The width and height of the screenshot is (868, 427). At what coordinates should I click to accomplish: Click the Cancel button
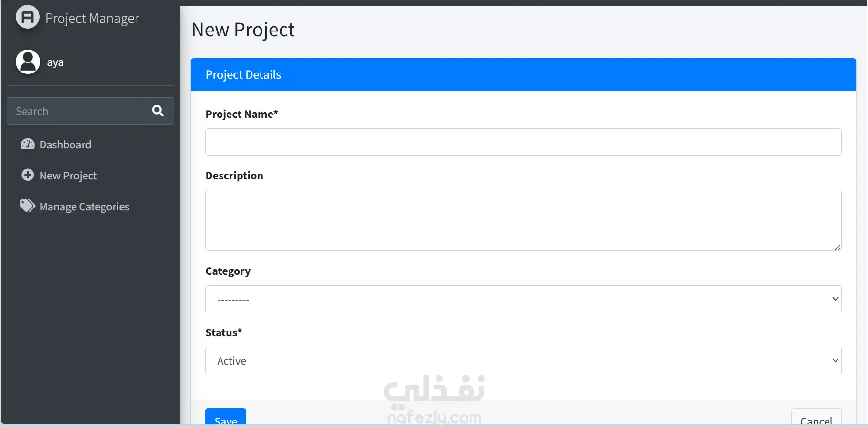[x=816, y=418]
